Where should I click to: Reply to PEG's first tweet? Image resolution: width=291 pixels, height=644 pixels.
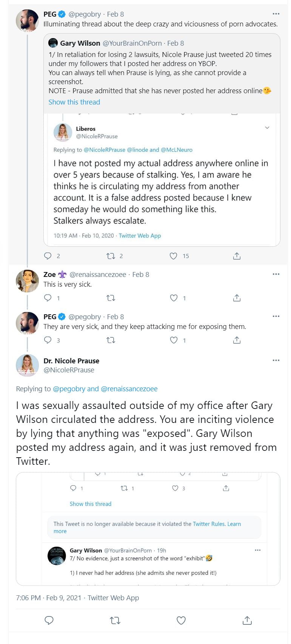click(x=48, y=256)
